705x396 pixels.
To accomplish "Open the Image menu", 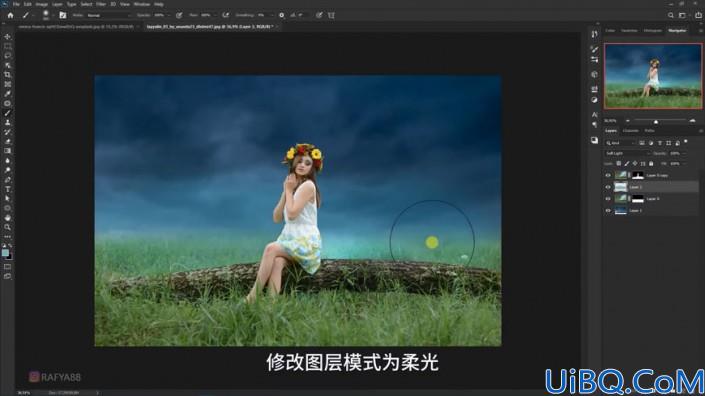I will click(41, 4).
